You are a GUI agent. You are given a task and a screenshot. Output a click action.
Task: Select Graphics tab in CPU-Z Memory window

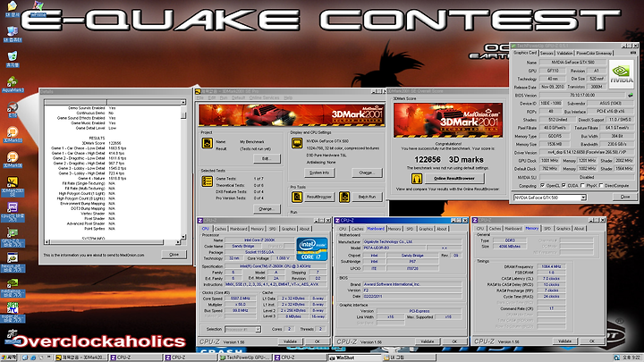[563, 229]
